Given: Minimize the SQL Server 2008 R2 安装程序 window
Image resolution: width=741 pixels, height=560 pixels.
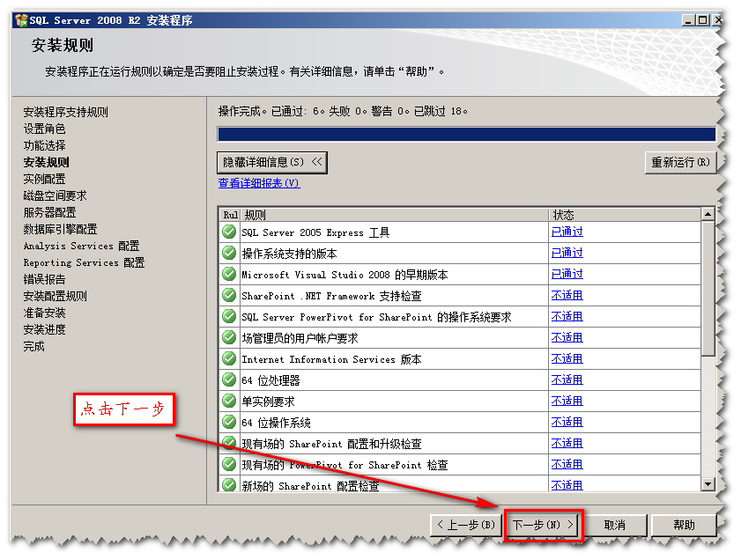Looking at the screenshot, I should pos(689,20).
